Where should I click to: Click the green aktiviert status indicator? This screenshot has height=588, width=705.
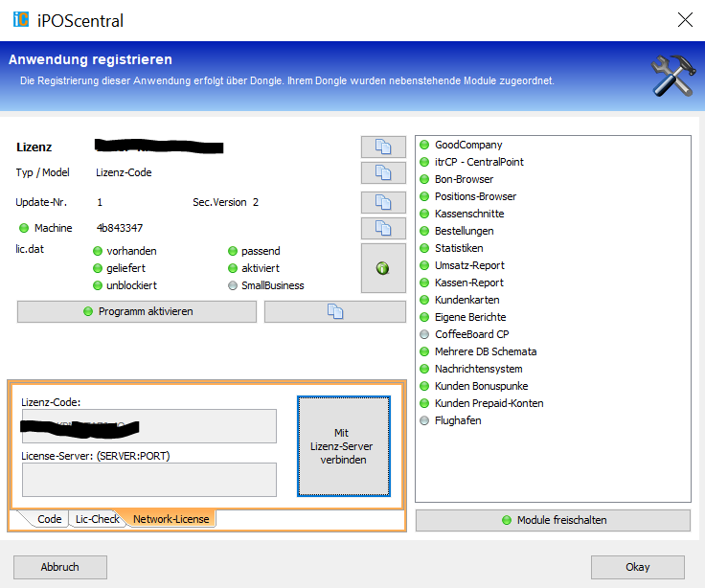(x=233, y=268)
